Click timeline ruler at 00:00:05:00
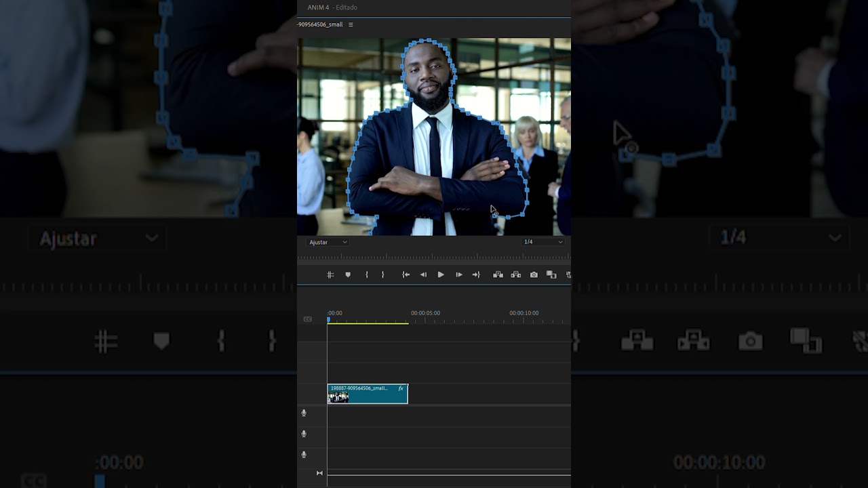 (x=425, y=313)
